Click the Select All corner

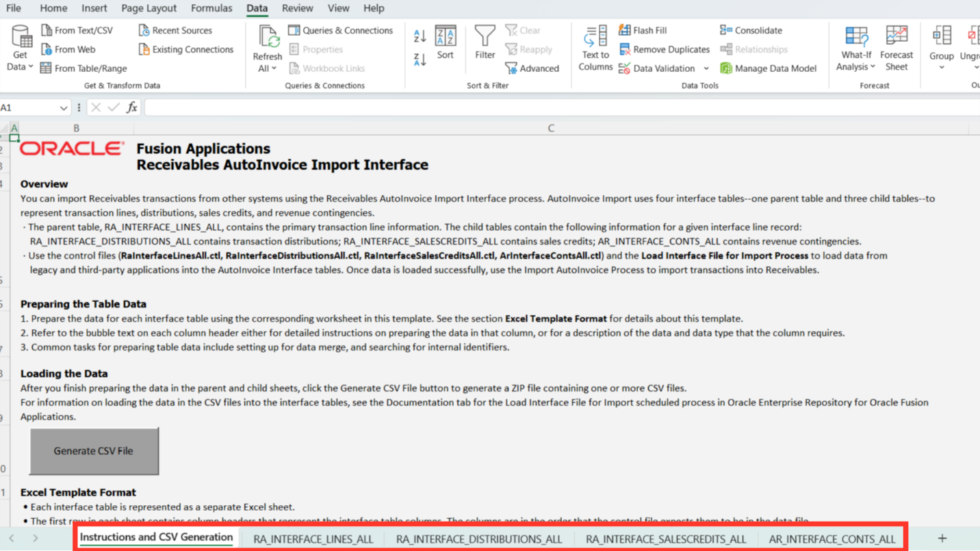click(x=4, y=128)
